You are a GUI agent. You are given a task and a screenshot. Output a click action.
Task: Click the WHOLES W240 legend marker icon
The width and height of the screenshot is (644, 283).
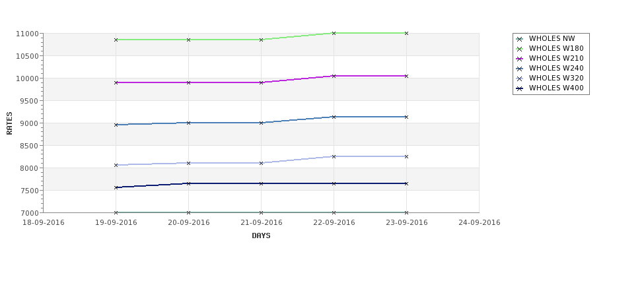pyautogui.click(x=520, y=69)
